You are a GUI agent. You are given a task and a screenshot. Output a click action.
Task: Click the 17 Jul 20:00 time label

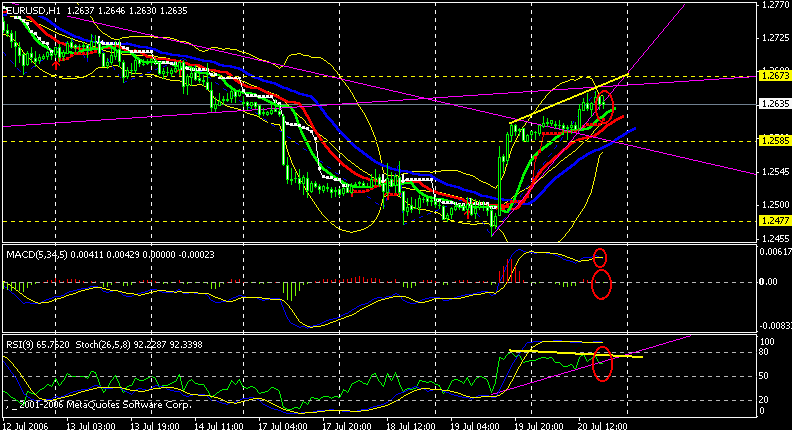[x=347, y=425]
